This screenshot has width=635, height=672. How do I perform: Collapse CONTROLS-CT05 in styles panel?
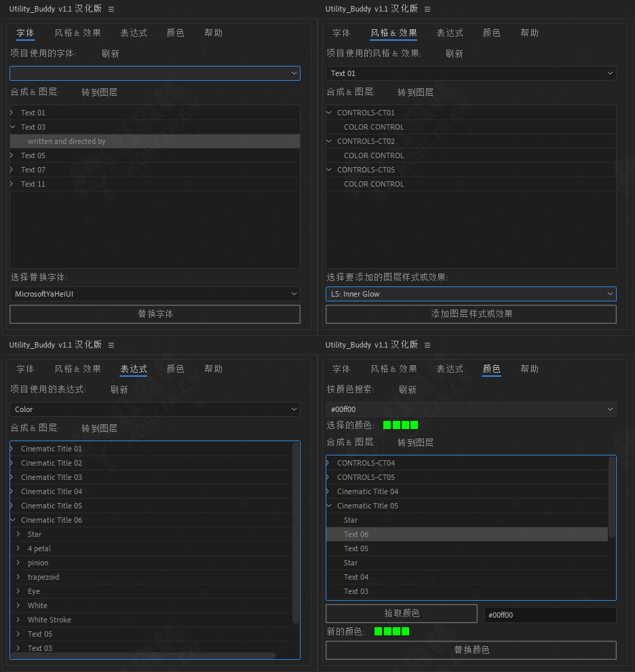(x=329, y=170)
